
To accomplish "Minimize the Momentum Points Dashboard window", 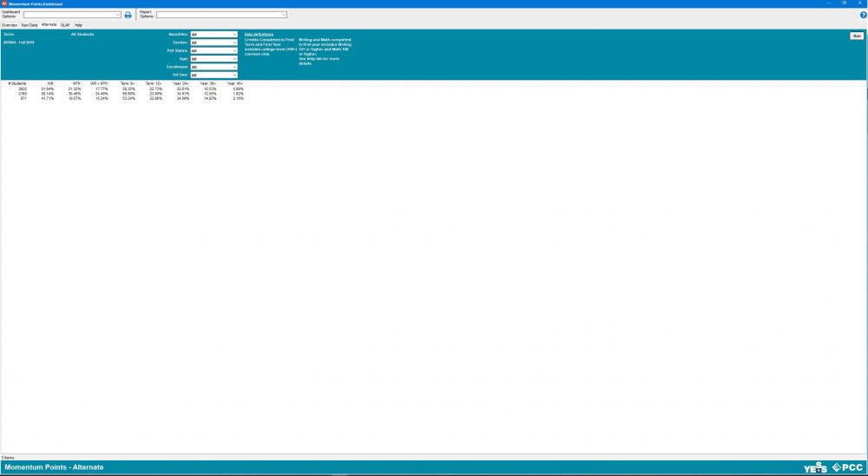I will (829, 3).
